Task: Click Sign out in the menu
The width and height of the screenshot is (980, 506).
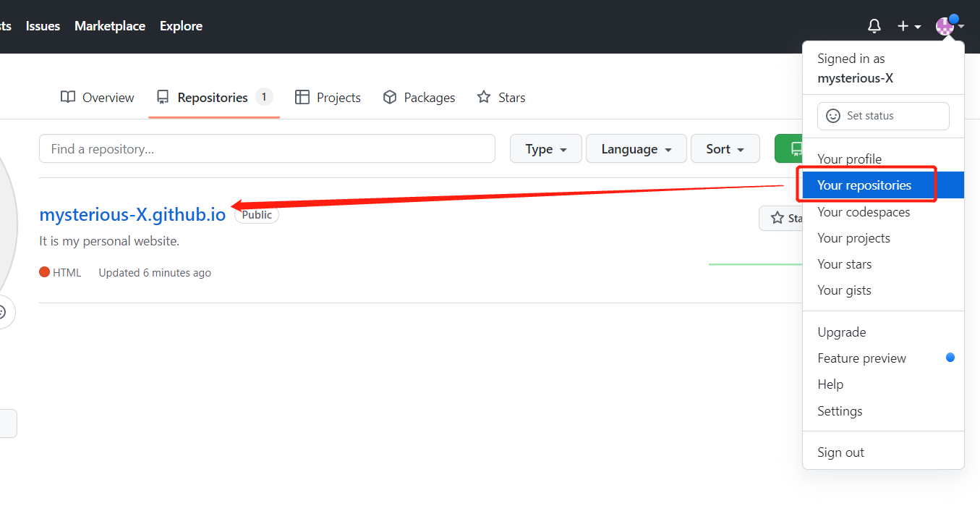Action: 840,452
